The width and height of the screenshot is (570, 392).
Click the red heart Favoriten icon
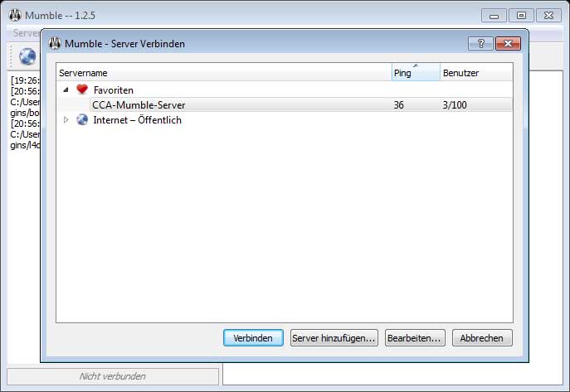tap(81, 90)
